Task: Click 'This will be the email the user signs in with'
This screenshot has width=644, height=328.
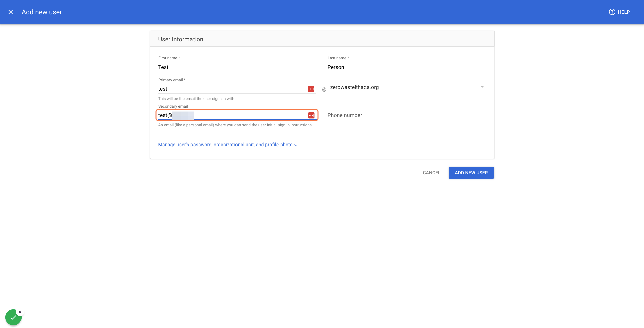Action: pos(196,99)
